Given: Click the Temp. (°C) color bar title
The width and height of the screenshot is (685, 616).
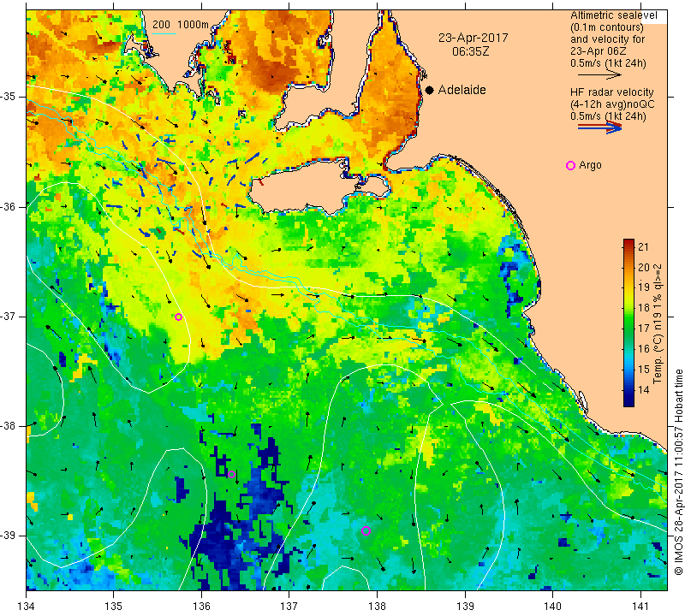Looking at the screenshot, I should tap(658, 323).
